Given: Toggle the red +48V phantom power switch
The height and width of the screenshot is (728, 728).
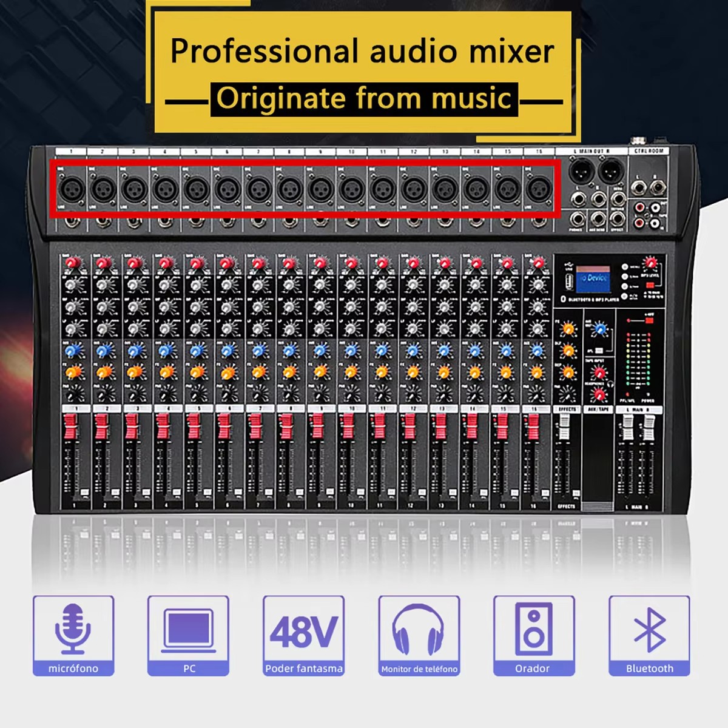Looking at the screenshot, I should pos(649,320).
